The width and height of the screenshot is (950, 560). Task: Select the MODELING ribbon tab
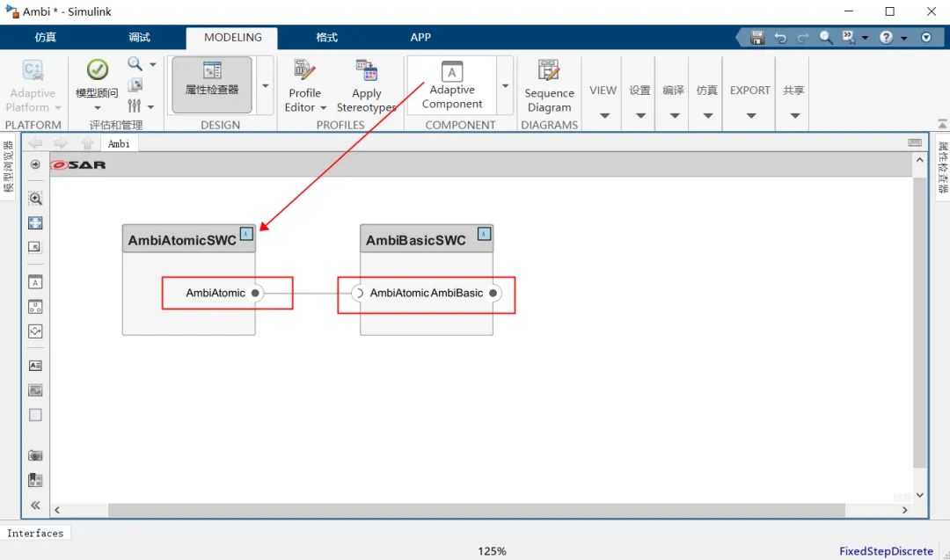click(x=232, y=38)
